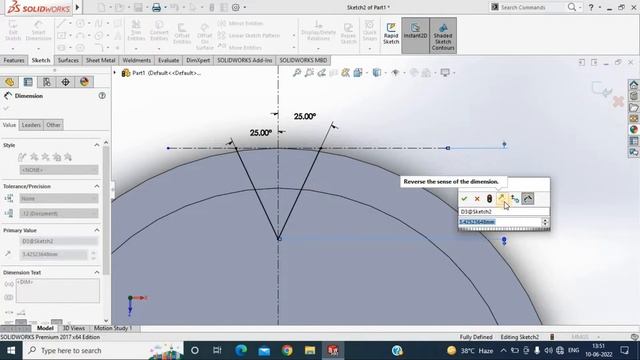
Task: Open File Explorer from the taskbar
Action: point(310,351)
